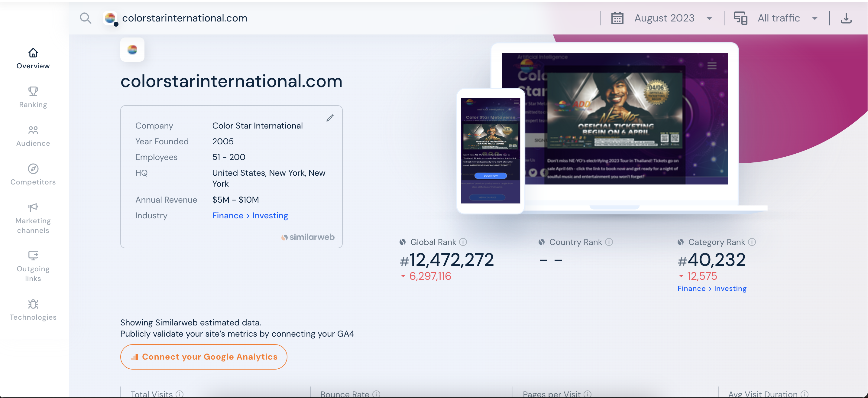The height and width of the screenshot is (398, 868).
Task: Click the Category Rank info icon
Action: [752, 242]
